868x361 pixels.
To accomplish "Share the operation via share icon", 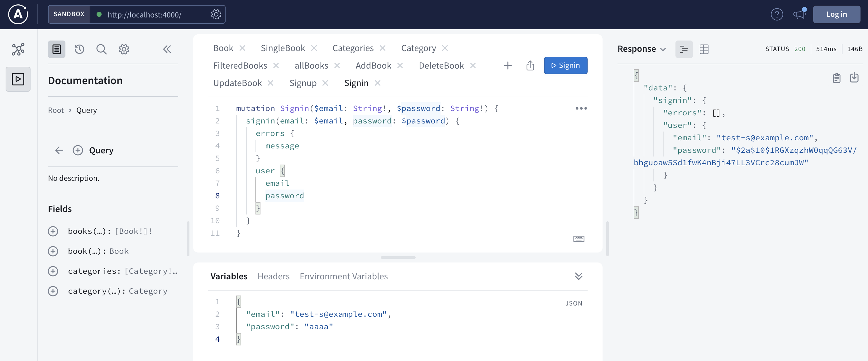I will click(530, 65).
